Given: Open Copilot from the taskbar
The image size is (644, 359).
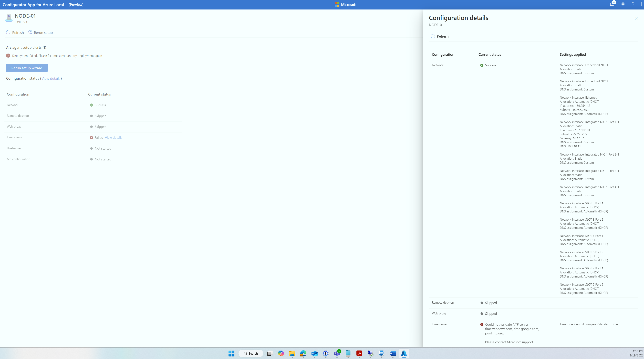Looking at the screenshot, I should click(281, 353).
